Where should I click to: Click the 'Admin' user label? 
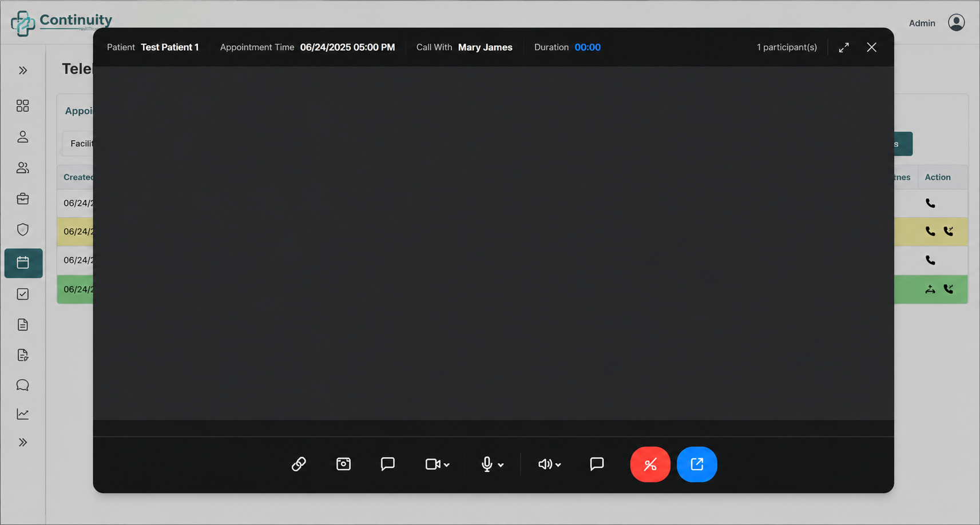[x=922, y=23]
